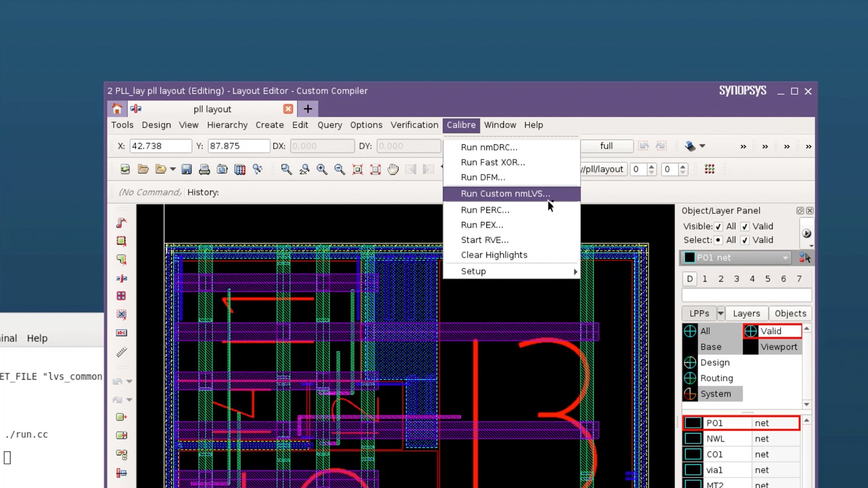Activate the Zoom In tool
This screenshot has width=868, height=488.
[x=322, y=169]
